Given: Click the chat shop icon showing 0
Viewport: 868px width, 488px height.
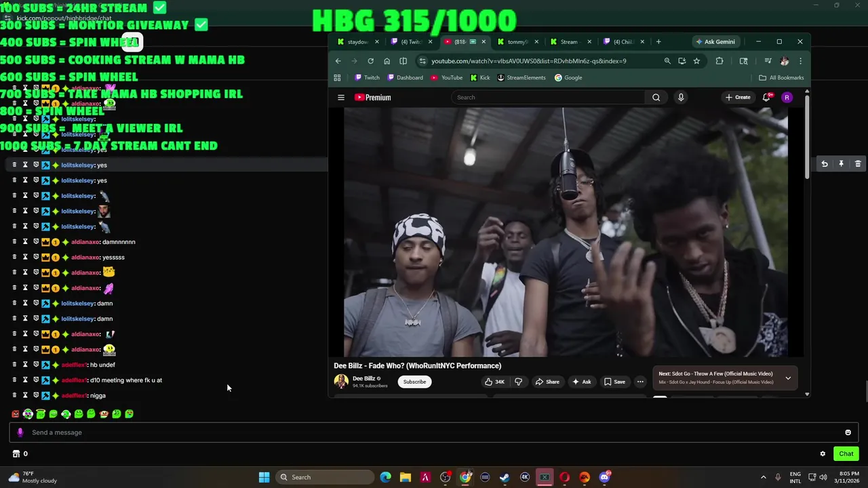Looking at the screenshot, I should pyautogui.click(x=20, y=454).
